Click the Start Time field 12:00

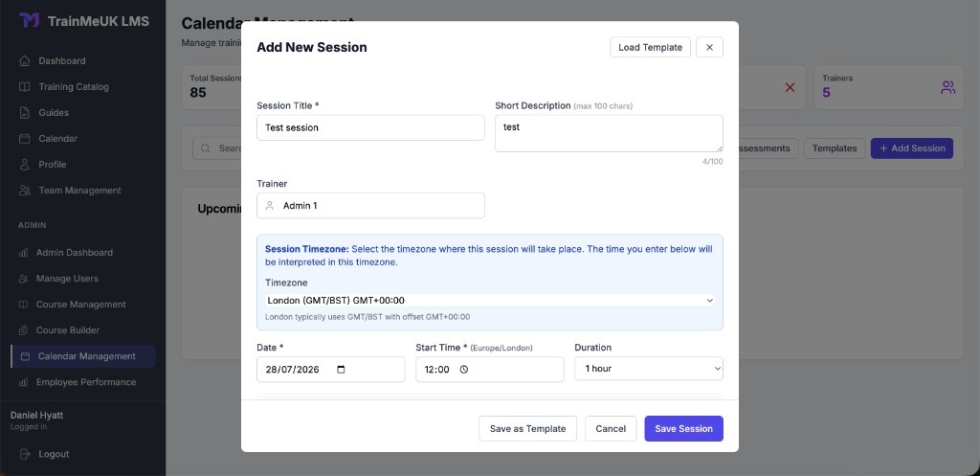tap(489, 369)
